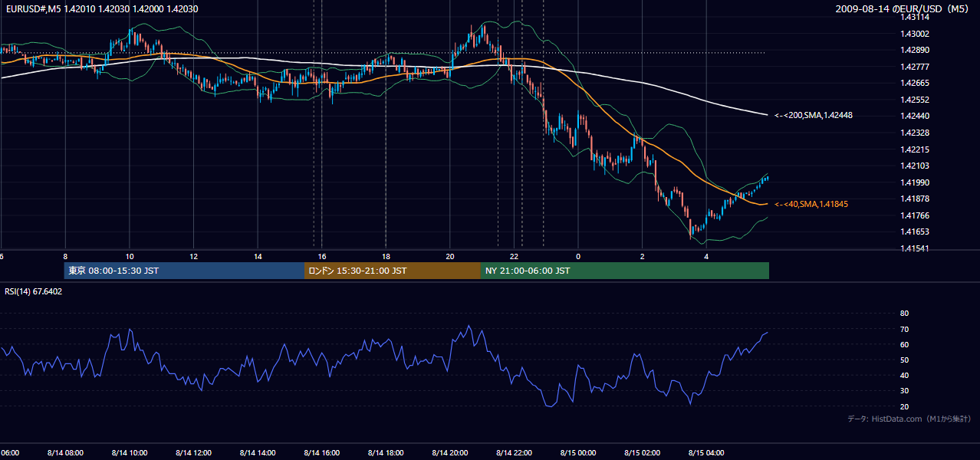Click the 8/15 00:00 time label

578,453
